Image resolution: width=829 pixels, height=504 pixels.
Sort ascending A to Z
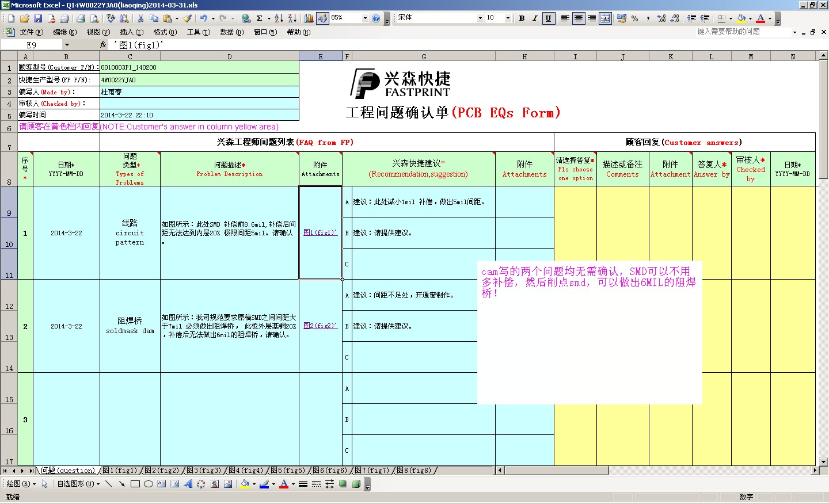[x=279, y=18]
